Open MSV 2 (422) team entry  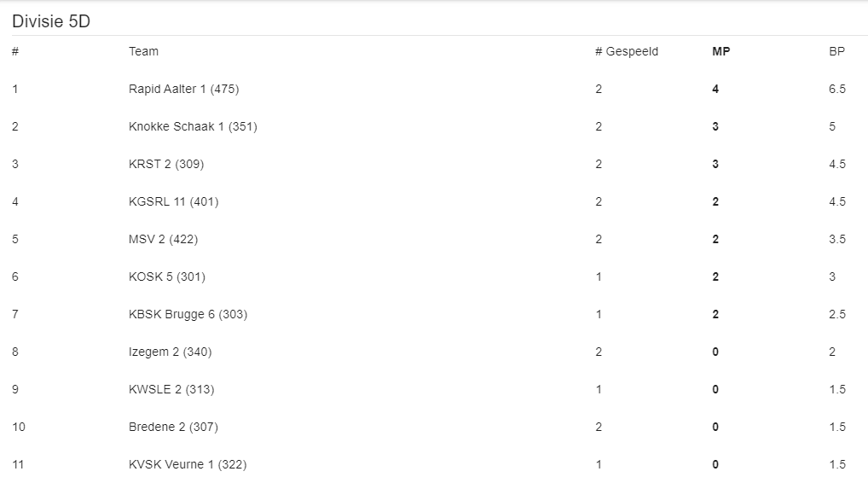tap(164, 240)
